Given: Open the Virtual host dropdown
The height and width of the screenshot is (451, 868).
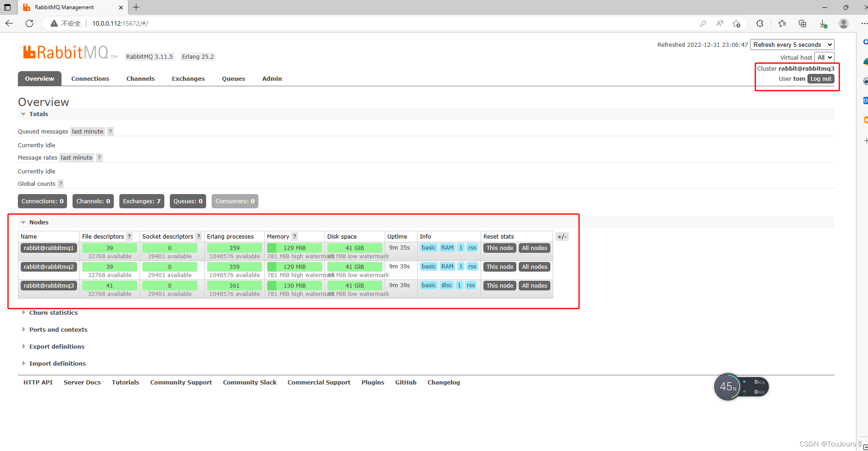Looking at the screenshot, I should click(x=824, y=57).
